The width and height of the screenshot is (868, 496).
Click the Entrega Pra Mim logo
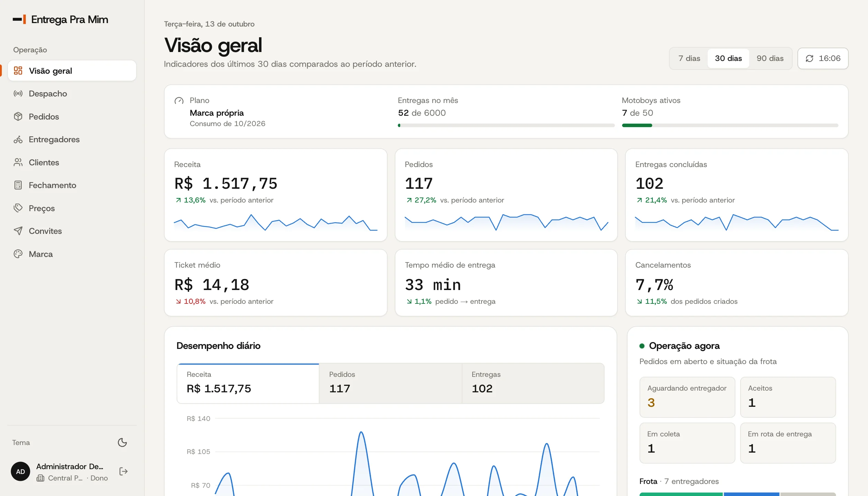60,19
